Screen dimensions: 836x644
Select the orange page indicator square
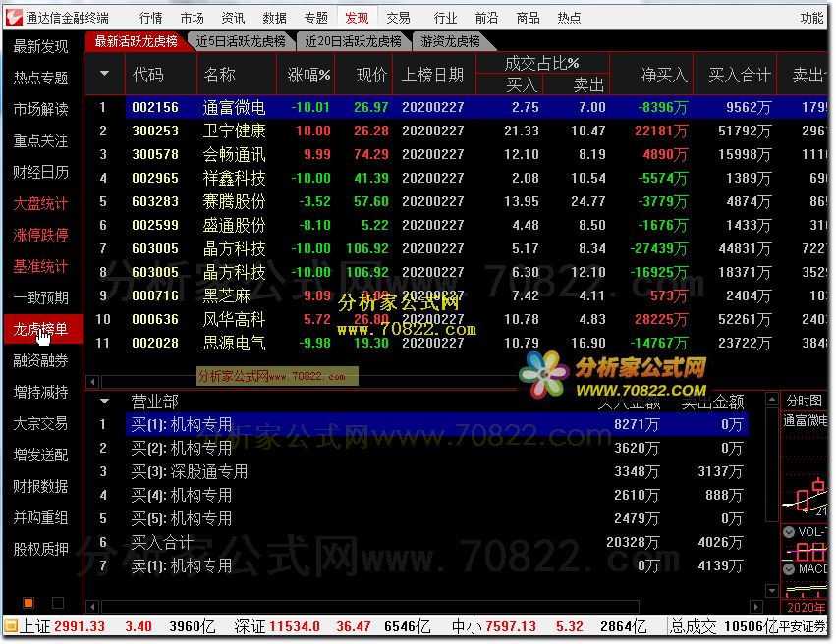coord(28,603)
